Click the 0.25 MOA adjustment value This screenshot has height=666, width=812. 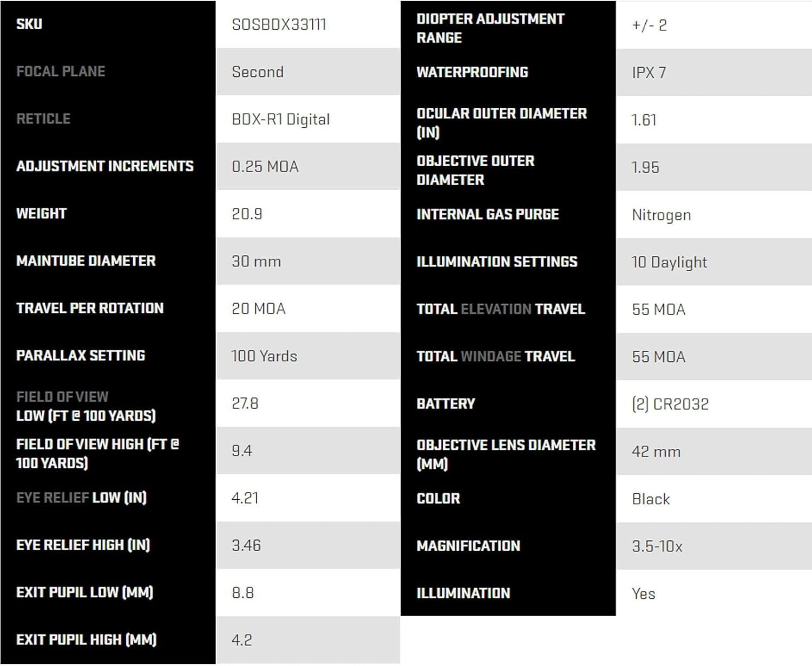[x=265, y=167]
